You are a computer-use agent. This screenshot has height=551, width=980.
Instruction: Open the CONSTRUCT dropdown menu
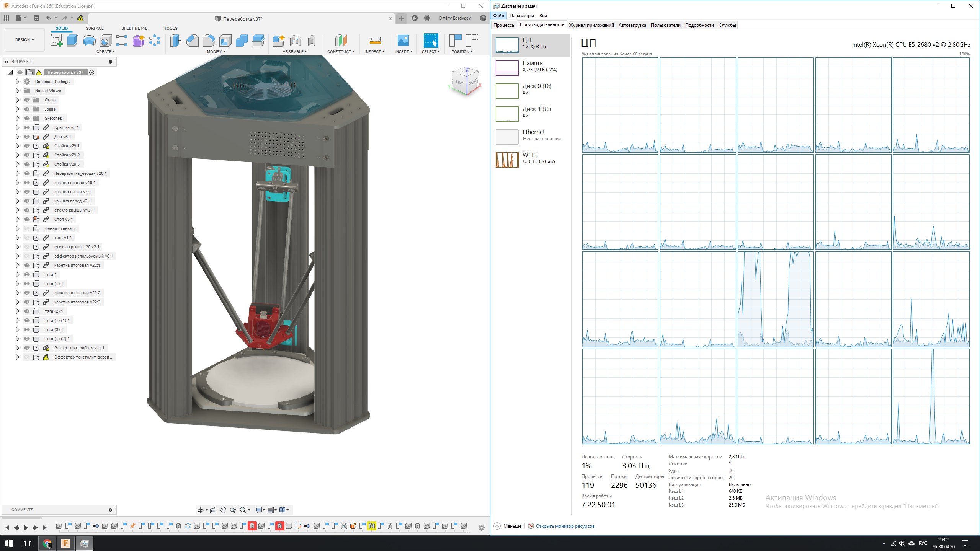tap(341, 52)
